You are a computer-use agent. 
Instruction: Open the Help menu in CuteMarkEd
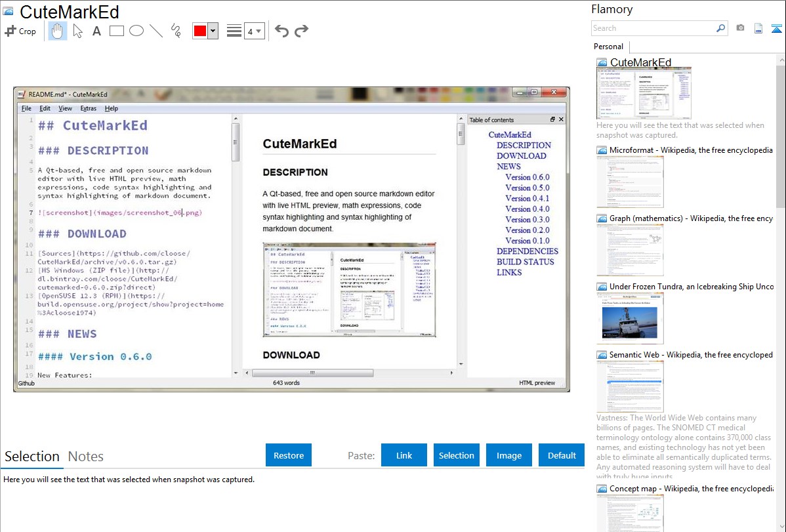[112, 108]
